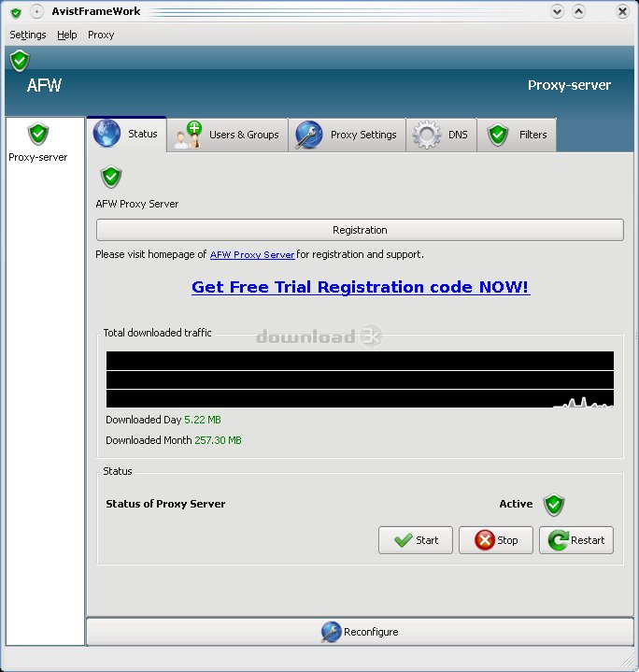Click the AFW logo text in header
639x672 pixels.
pos(44,85)
